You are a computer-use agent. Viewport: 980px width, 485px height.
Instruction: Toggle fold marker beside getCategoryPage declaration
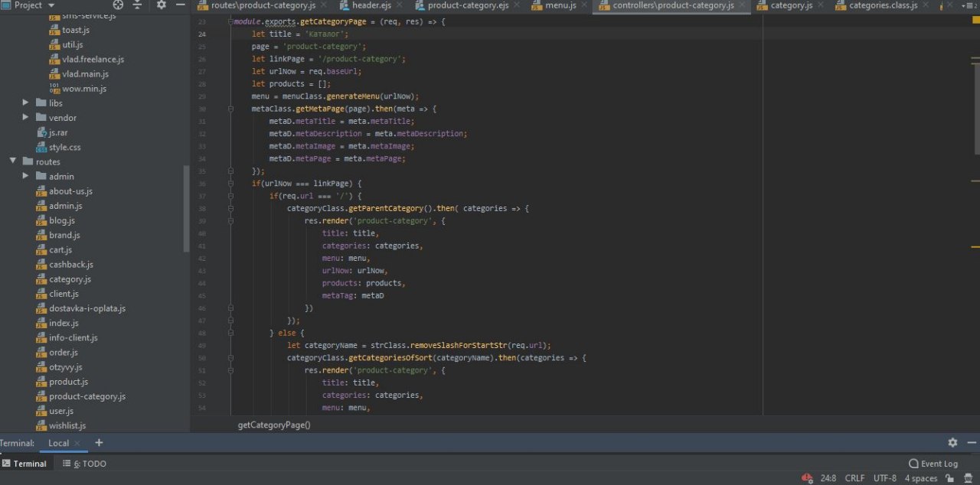[x=231, y=21]
